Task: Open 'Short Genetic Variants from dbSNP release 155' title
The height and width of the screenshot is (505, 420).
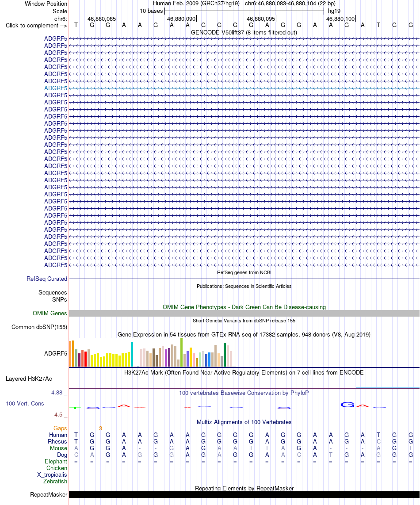Action: 244,321
